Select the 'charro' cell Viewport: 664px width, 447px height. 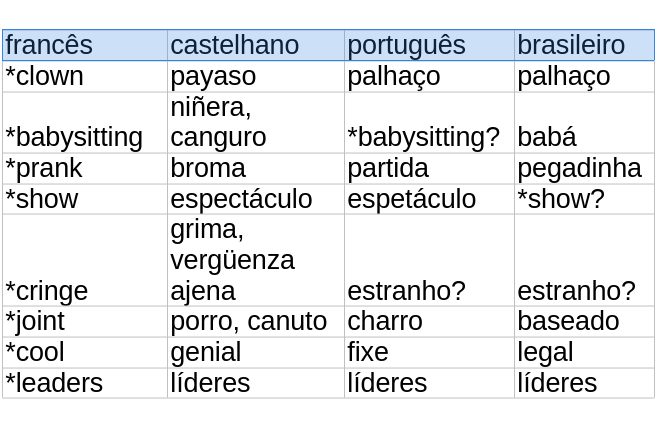pos(429,322)
